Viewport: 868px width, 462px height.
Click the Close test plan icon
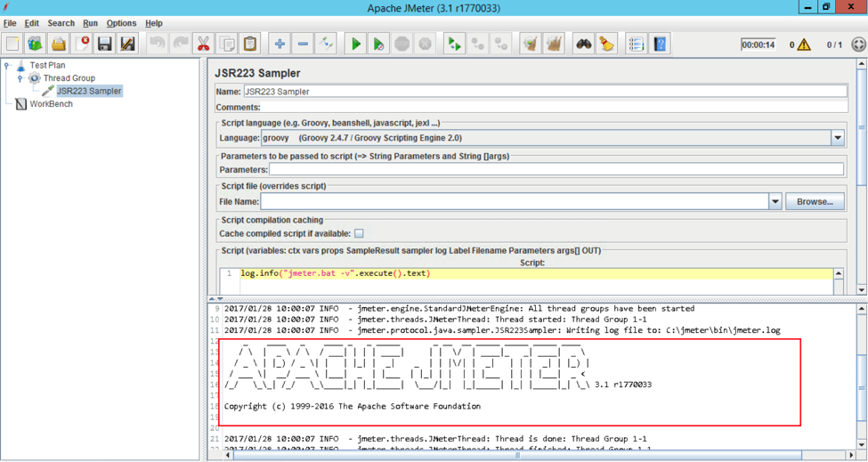coord(82,44)
